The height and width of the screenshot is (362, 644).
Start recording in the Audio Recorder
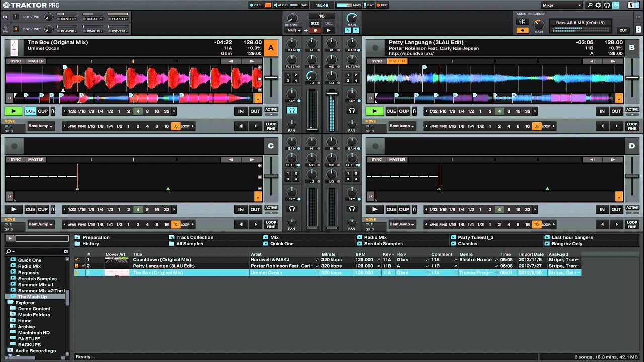(x=522, y=30)
